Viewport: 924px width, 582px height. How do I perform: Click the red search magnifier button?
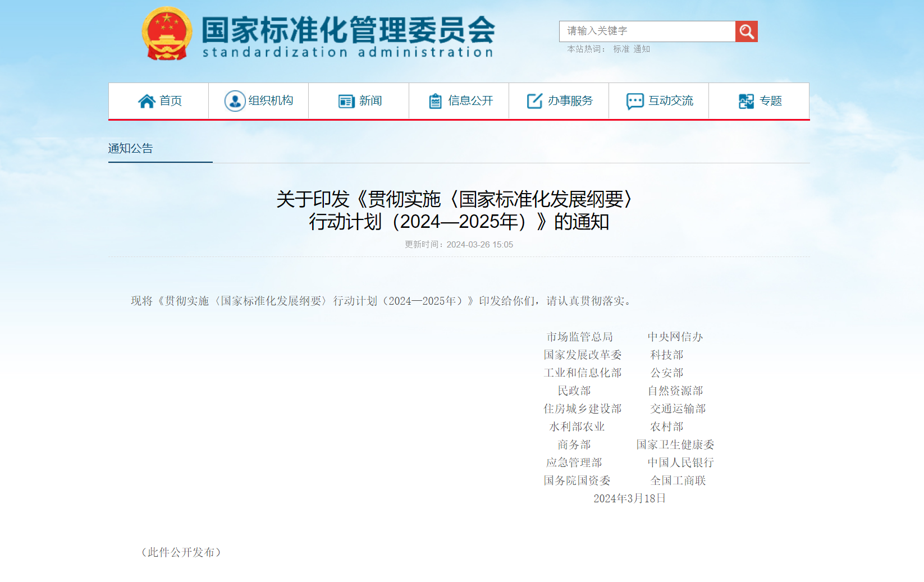click(746, 31)
